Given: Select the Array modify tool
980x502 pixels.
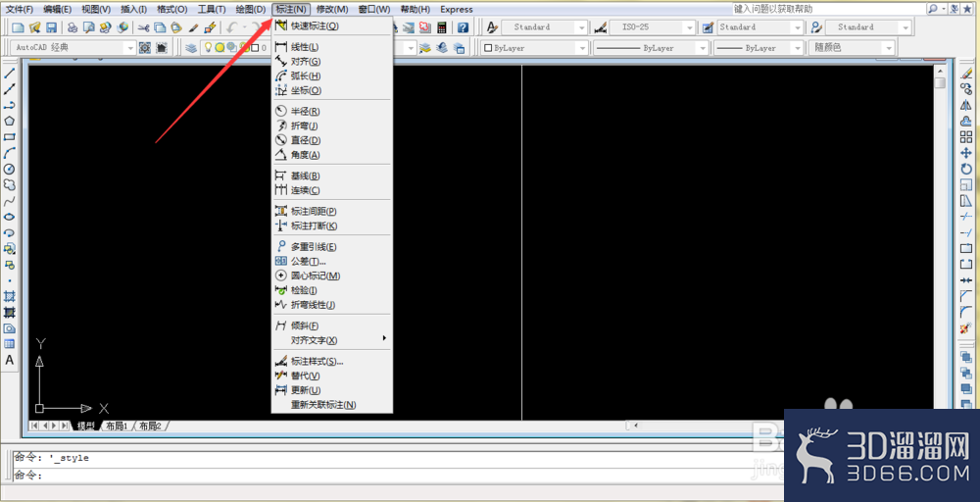Looking at the screenshot, I should (x=966, y=137).
